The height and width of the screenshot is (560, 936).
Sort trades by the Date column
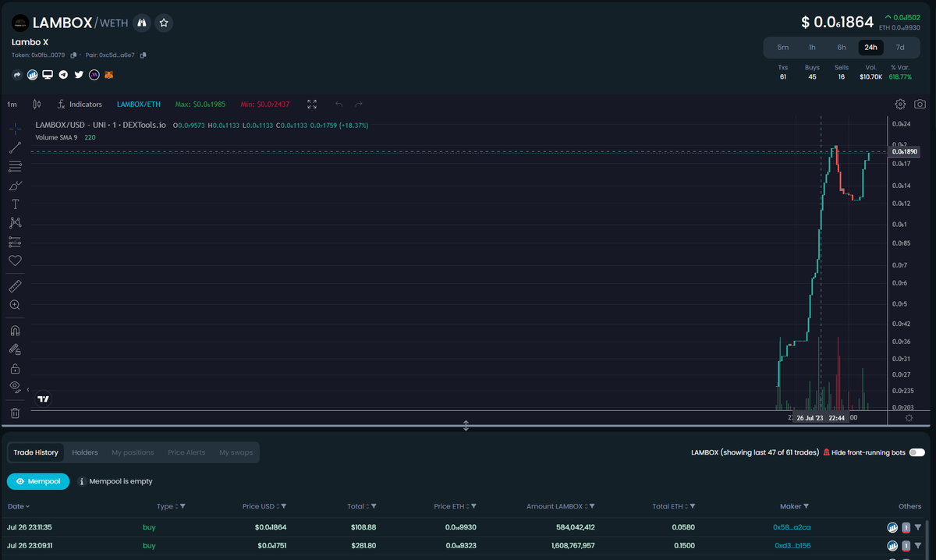[19, 506]
